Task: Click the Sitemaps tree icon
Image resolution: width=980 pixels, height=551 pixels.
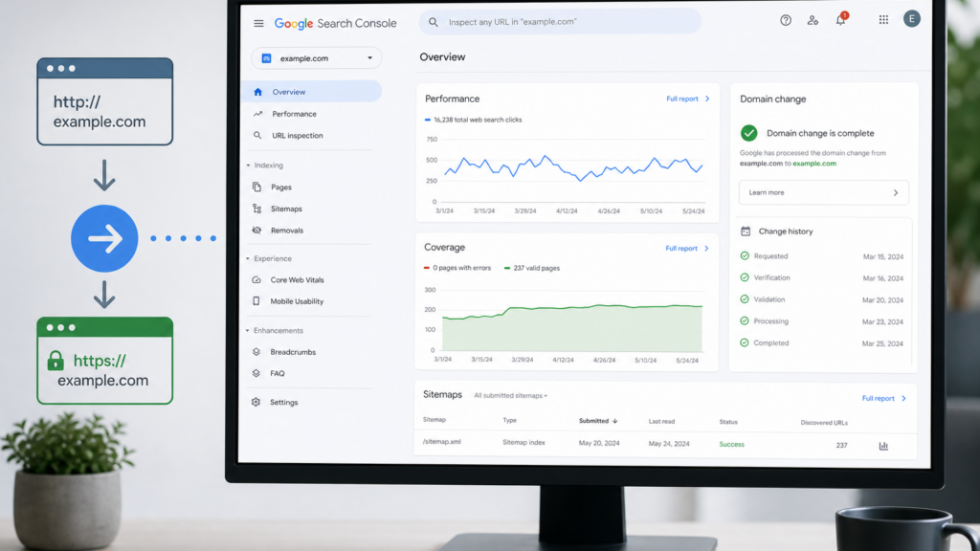Action: click(256, 209)
